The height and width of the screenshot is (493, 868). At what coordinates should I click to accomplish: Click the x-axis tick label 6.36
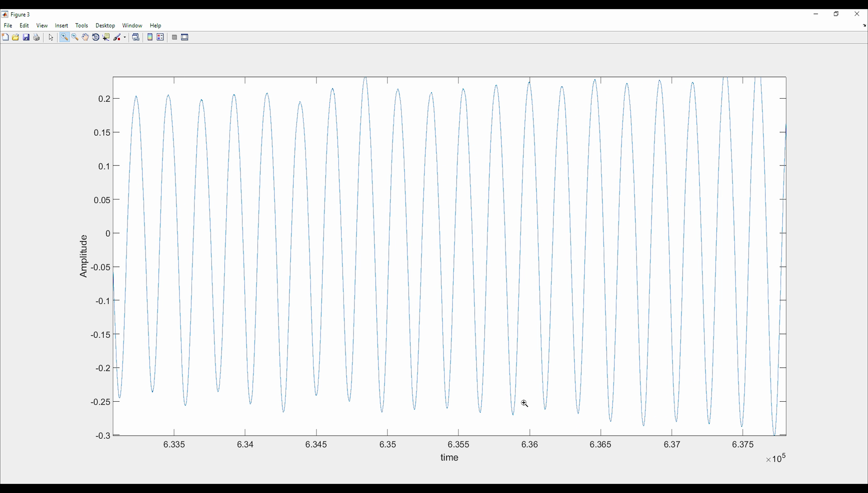pos(530,445)
